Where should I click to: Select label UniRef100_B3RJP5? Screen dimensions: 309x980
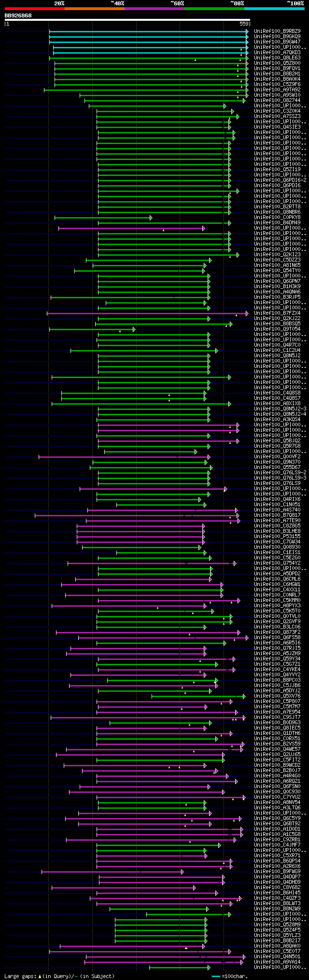click(277, 297)
